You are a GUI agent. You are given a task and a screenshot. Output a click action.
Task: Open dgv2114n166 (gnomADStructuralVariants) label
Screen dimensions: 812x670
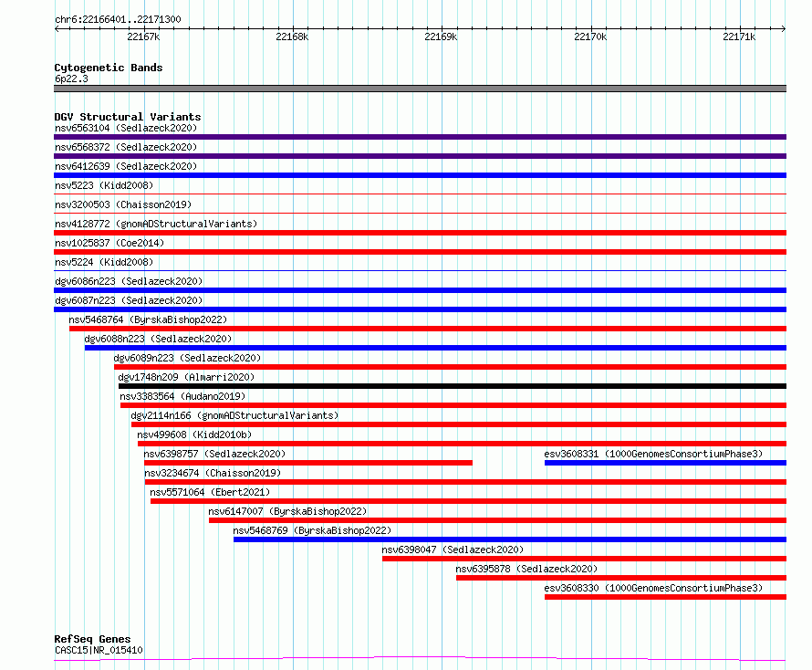pos(234,415)
